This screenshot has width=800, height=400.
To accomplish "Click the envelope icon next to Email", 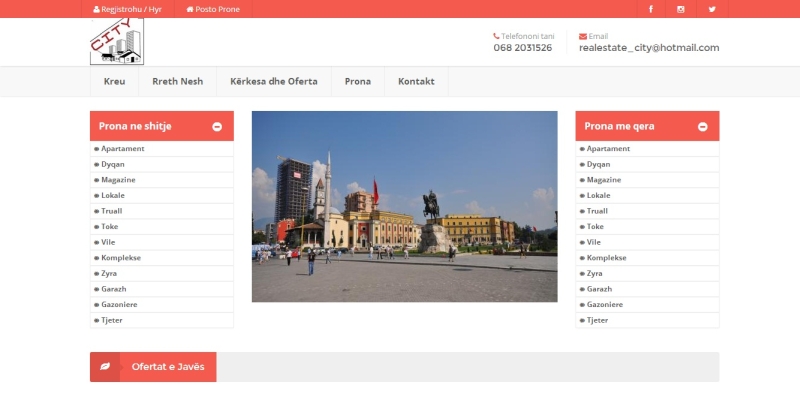I will point(583,36).
